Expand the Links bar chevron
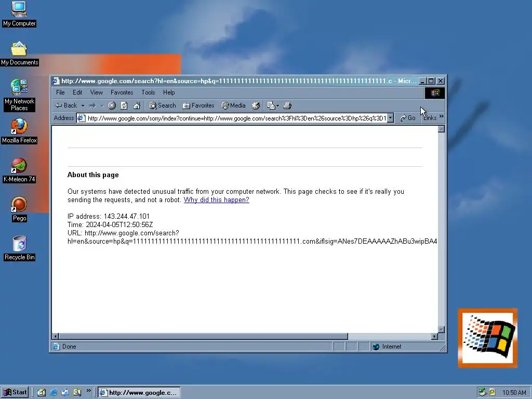The width and height of the screenshot is (532, 399). [441, 116]
